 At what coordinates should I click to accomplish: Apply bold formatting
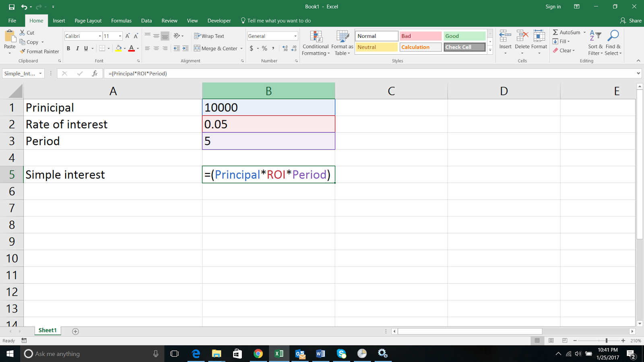(x=68, y=48)
